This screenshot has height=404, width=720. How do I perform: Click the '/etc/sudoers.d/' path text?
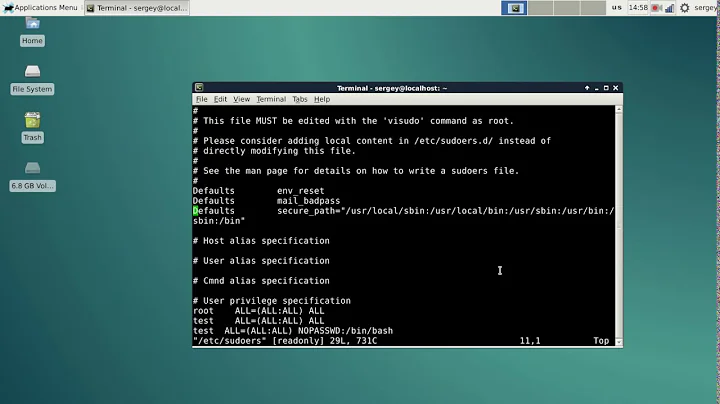click(453, 141)
